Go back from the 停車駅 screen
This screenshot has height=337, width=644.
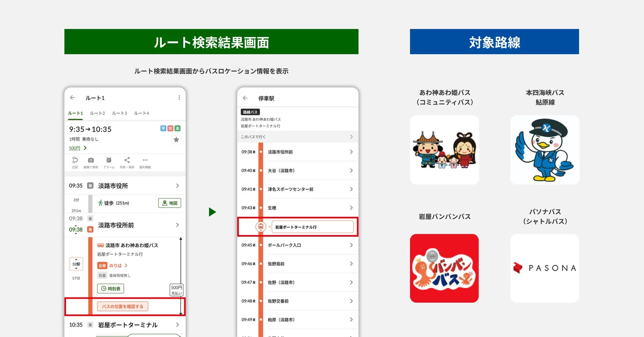click(245, 98)
